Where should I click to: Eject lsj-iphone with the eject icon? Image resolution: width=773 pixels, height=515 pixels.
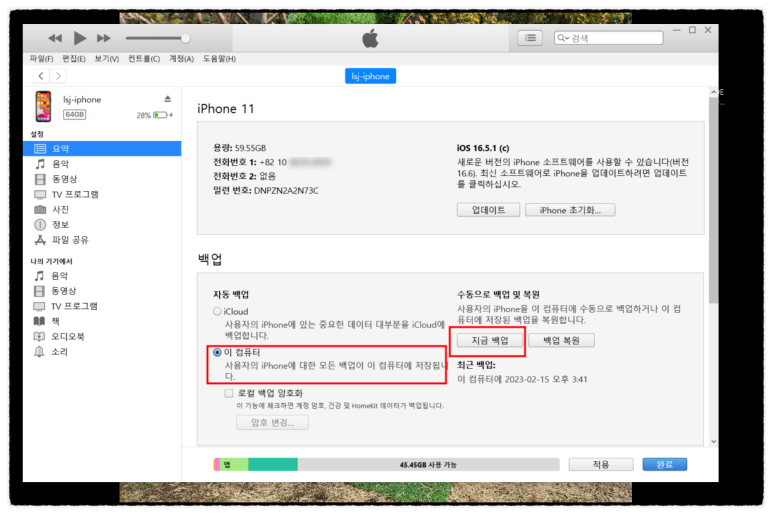pyautogui.click(x=168, y=99)
